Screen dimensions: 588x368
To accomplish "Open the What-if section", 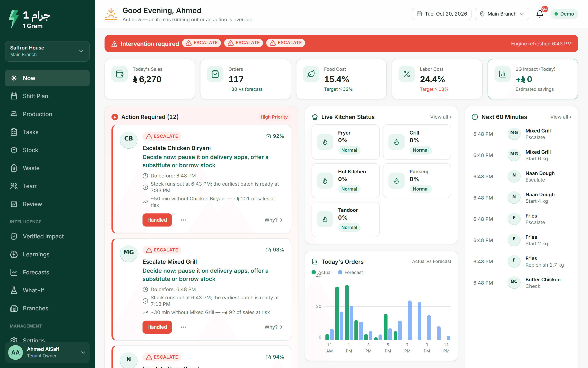I will [x=47, y=290].
